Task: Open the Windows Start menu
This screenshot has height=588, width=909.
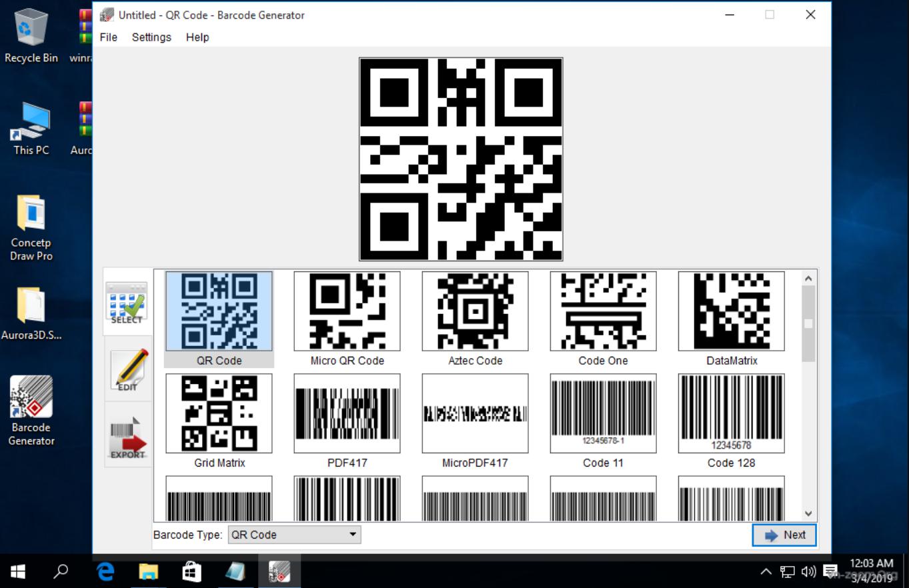Action: coord(18,571)
